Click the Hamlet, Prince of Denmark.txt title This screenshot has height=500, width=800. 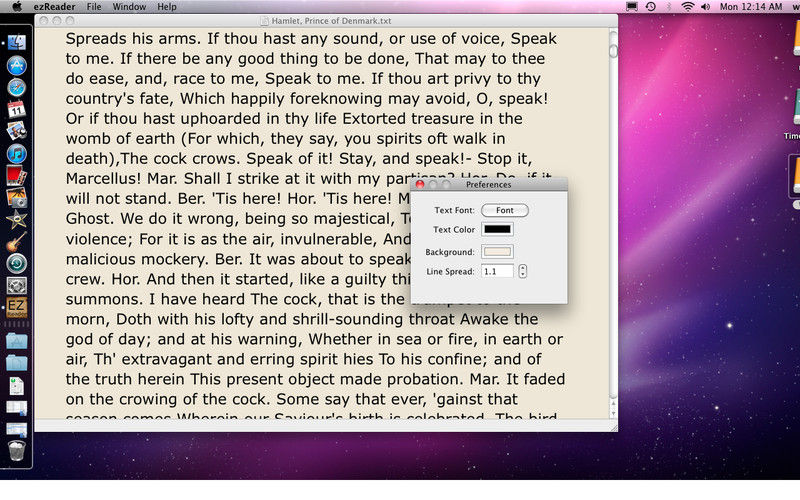(331, 21)
